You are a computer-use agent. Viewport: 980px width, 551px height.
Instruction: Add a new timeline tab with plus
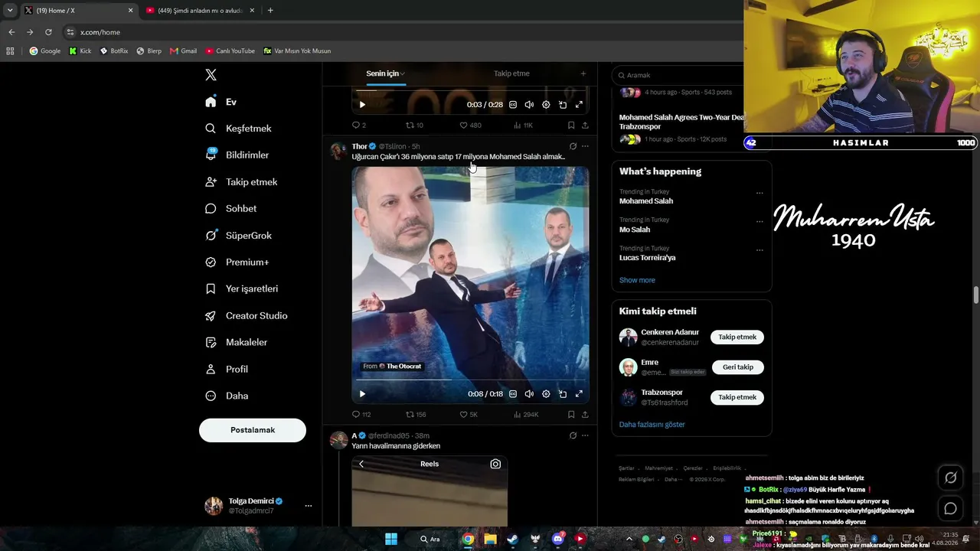coord(583,73)
